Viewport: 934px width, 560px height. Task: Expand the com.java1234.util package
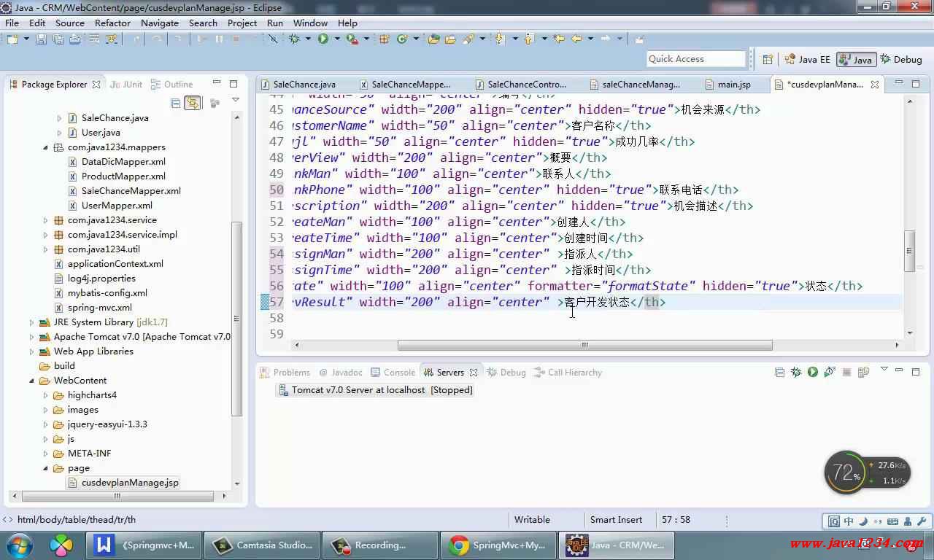(45, 249)
